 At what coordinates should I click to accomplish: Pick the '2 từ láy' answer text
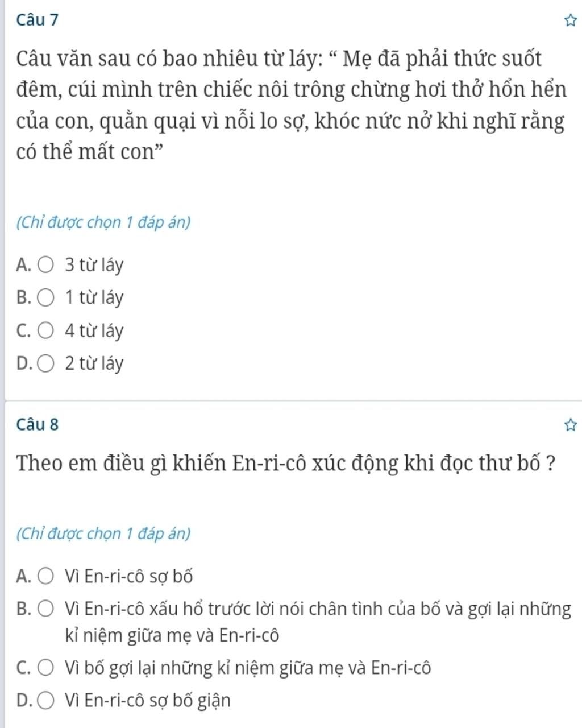[94, 363]
